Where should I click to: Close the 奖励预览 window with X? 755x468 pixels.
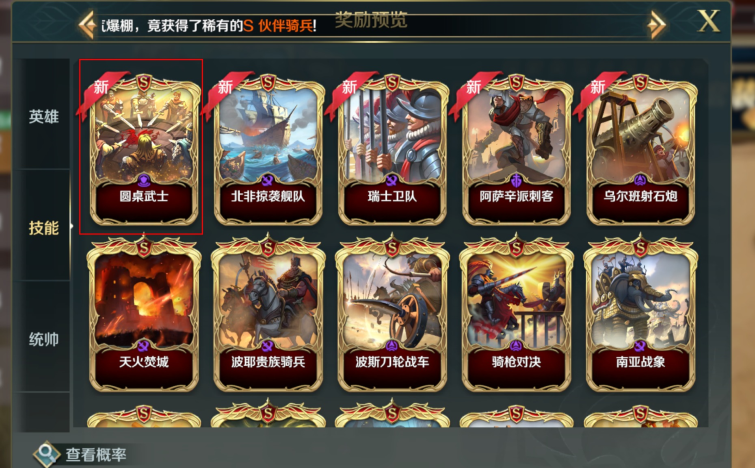coord(708,21)
